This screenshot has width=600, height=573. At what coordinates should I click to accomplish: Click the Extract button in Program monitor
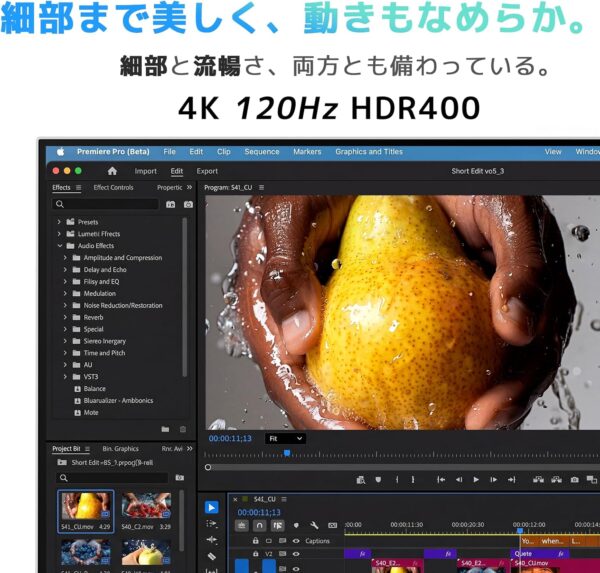coord(556,480)
